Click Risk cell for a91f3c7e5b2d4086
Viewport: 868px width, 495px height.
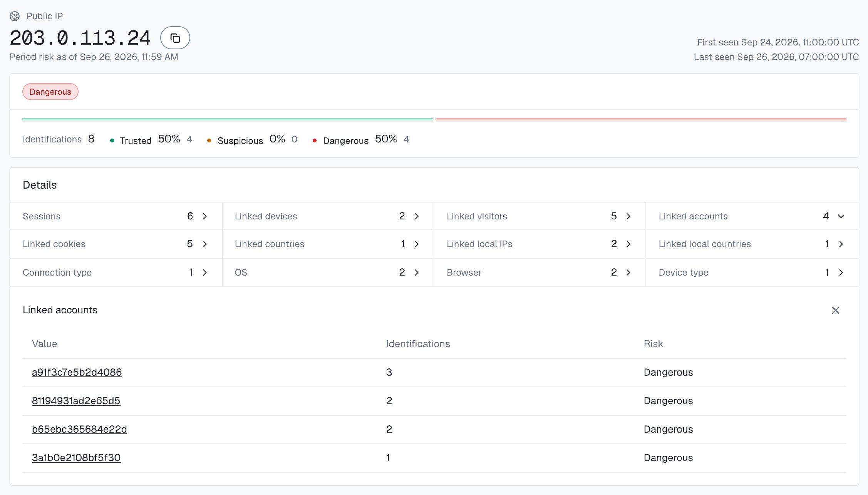(668, 372)
